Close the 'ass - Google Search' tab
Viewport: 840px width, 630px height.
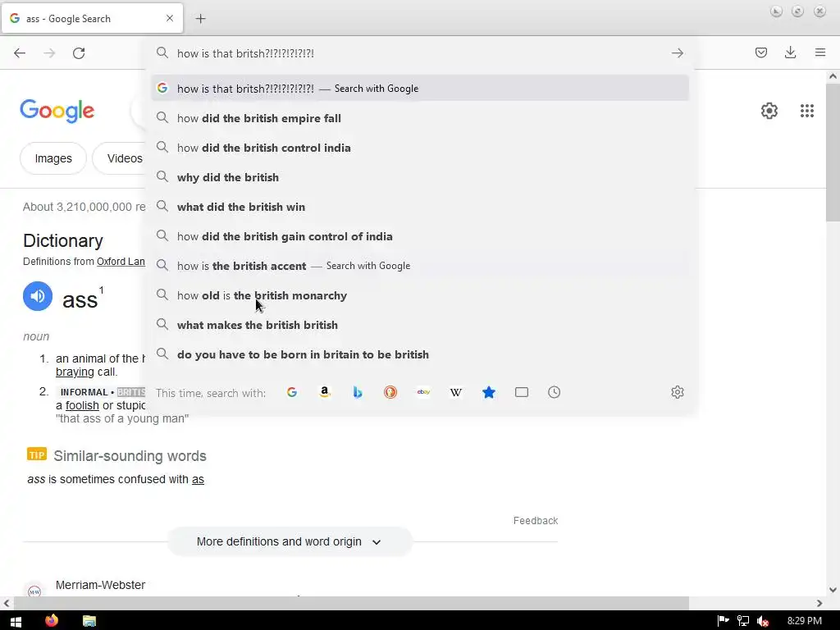[170, 18]
